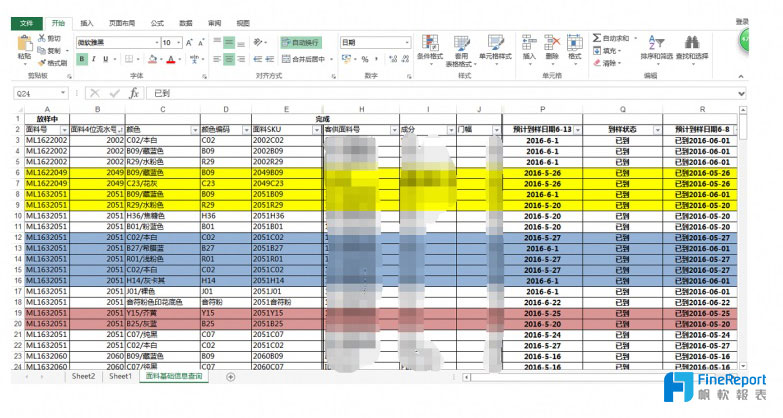Click the Fill (填充) icon
This screenshot has width=783, height=418.
597,50
